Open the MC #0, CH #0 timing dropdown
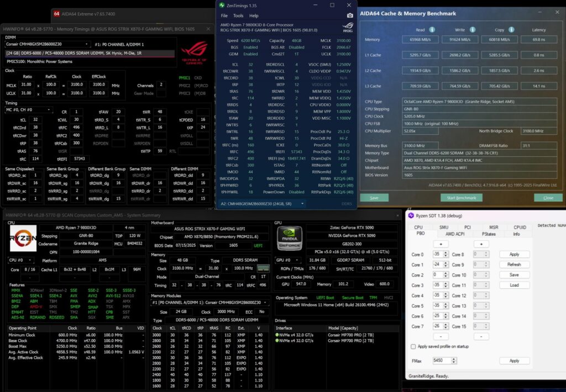Viewport: 566px width, 392px height. 29,110
